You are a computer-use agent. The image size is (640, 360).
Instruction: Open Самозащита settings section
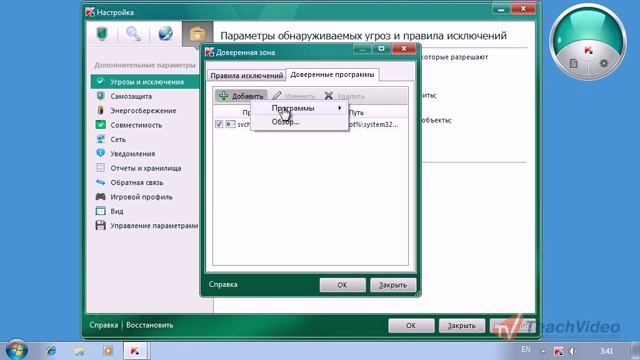[x=131, y=96]
